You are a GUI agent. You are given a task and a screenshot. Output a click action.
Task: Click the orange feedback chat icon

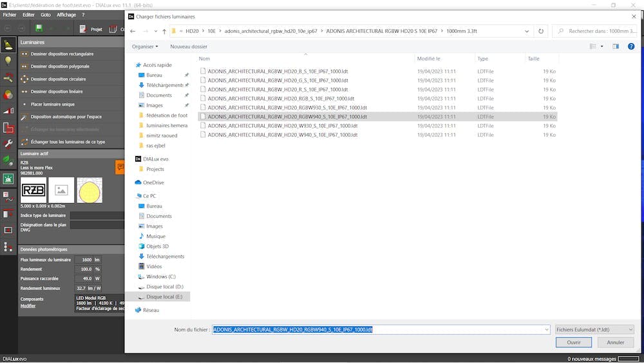[120, 167]
